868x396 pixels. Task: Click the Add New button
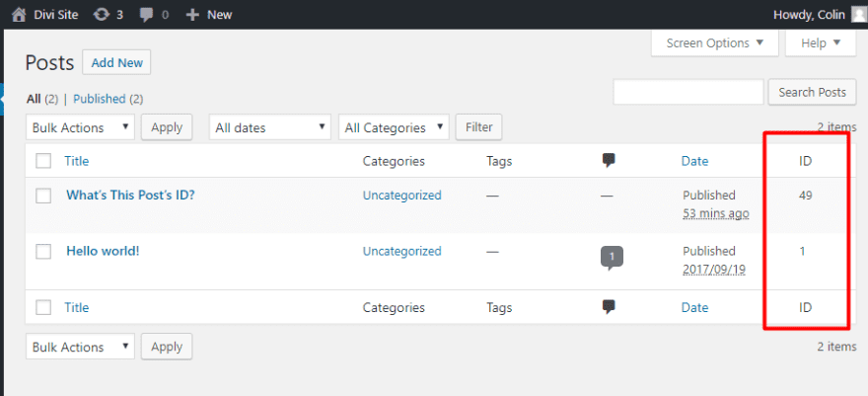pyautogui.click(x=116, y=63)
